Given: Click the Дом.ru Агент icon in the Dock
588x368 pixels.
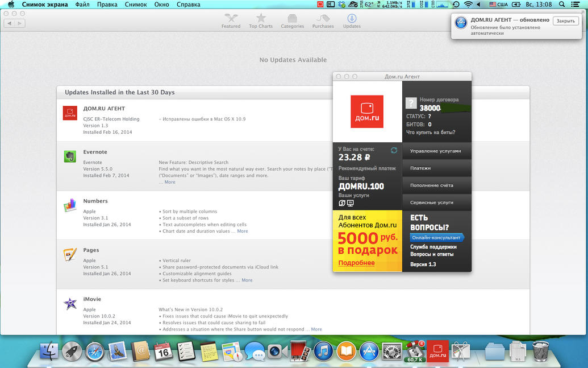Looking at the screenshot, I should [x=437, y=352].
